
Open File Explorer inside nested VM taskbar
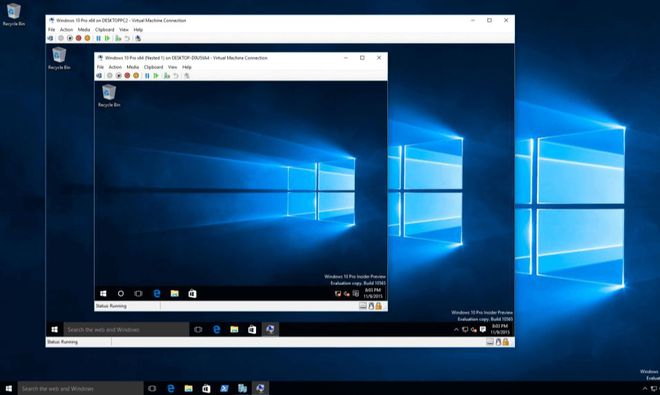[174, 294]
